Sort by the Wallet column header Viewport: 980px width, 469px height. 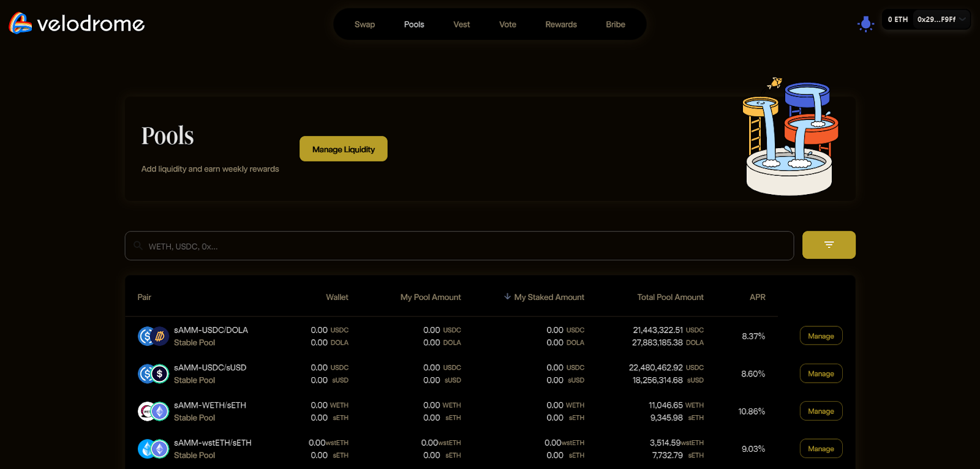click(337, 297)
